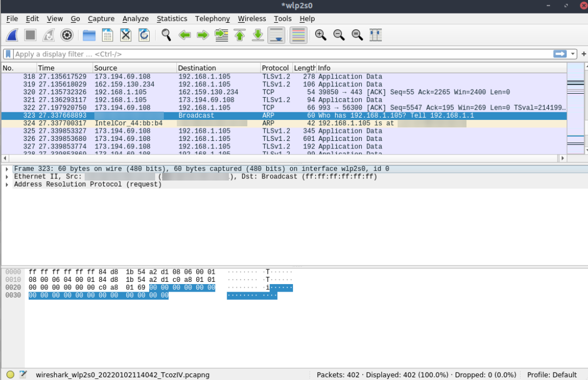Open the Statistics menu
The image size is (588, 380).
(x=171, y=18)
